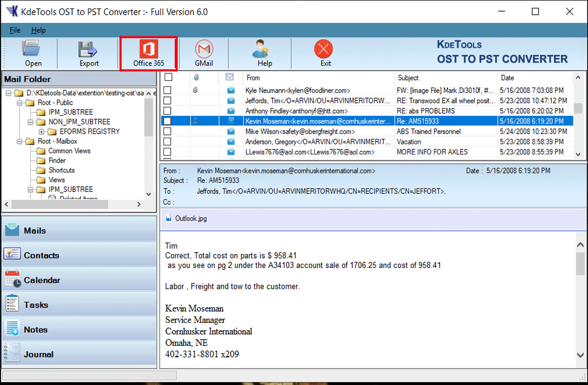Click the Outlook.jpg attachment icon
This screenshot has height=385, width=588.
[169, 218]
